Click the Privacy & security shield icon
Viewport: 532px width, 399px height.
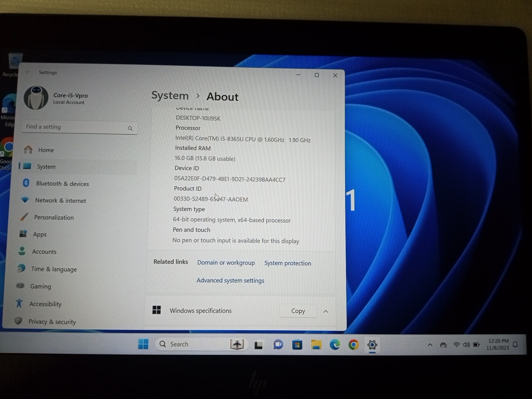tap(18, 321)
